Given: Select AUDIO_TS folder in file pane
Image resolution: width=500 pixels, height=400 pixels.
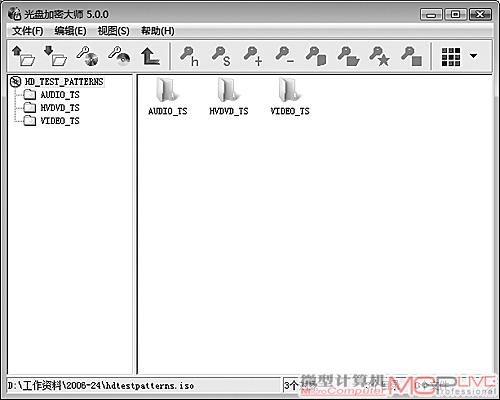Looking at the screenshot, I should [x=168, y=97].
